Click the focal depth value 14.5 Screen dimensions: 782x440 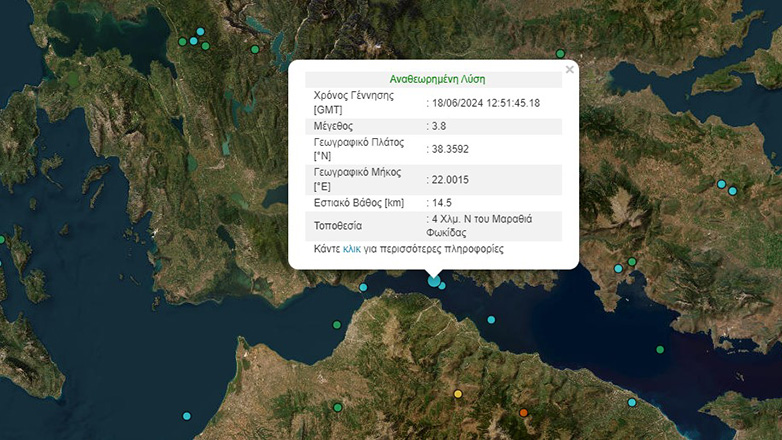tap(442, 203)
